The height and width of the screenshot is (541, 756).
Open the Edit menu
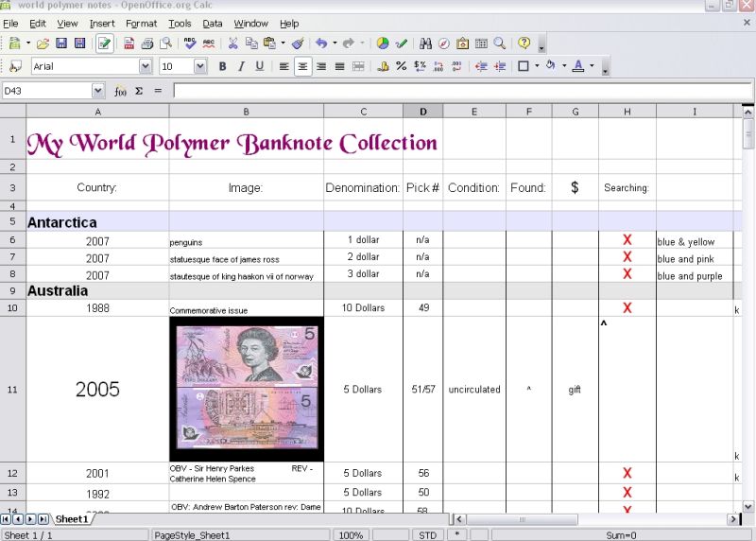click(38, 23)
